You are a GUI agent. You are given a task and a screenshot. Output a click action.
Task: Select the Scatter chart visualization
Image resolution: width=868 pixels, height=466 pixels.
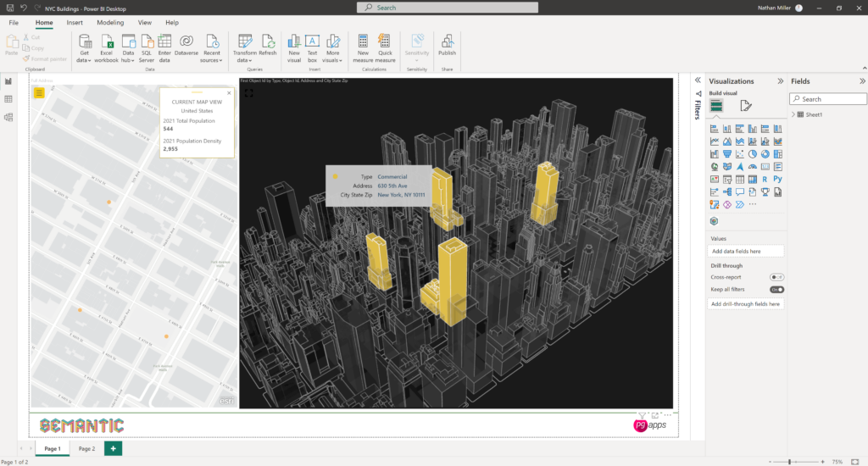(x=739, y=154)
